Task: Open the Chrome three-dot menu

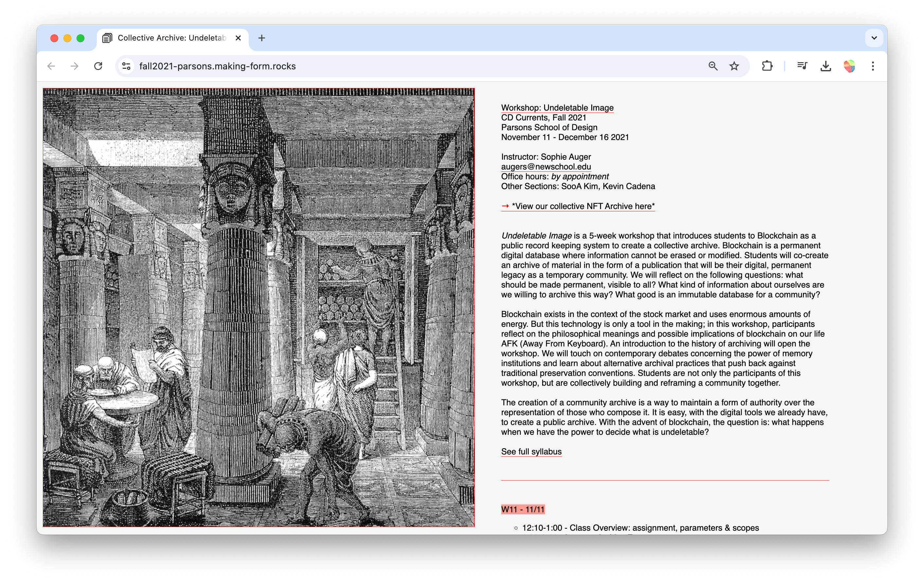Action: pyautogui.click(x=873, y=66)
